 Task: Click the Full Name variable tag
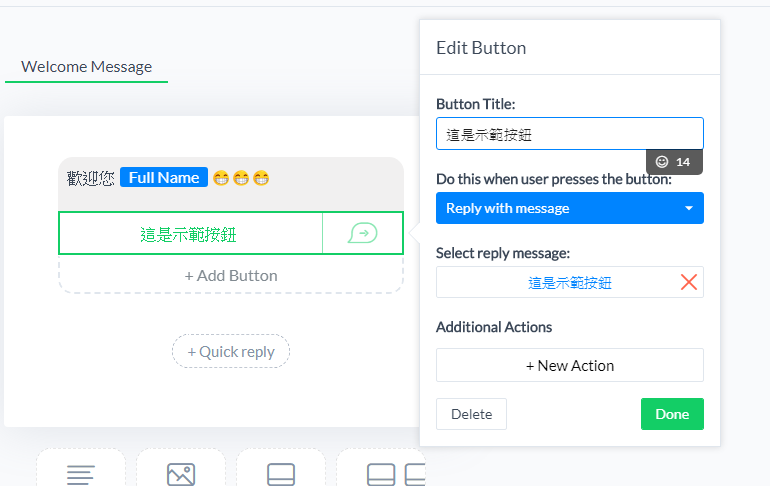164,178
